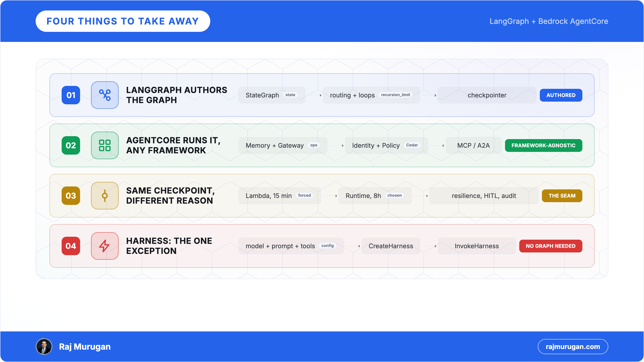
Task: Click the routing + loops chip
Action: coord(371,95)
